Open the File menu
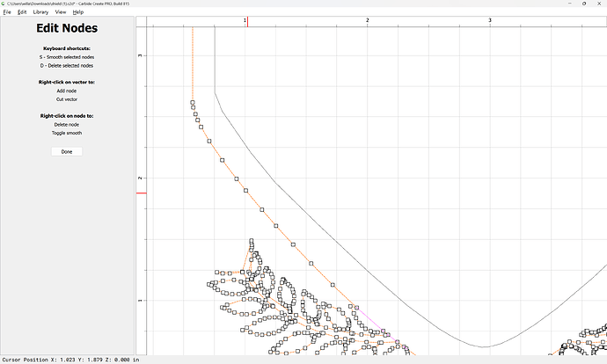 pyautogui.click(x=7, y=12)
